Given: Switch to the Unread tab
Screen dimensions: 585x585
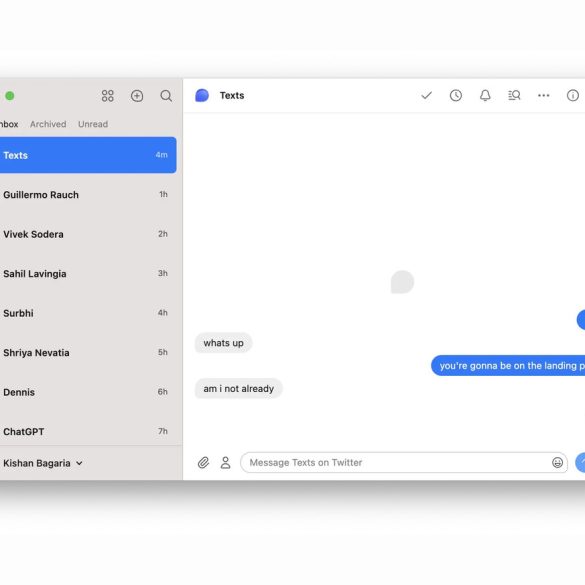Looking at the screenshot, I should click(x=93, y=124).
